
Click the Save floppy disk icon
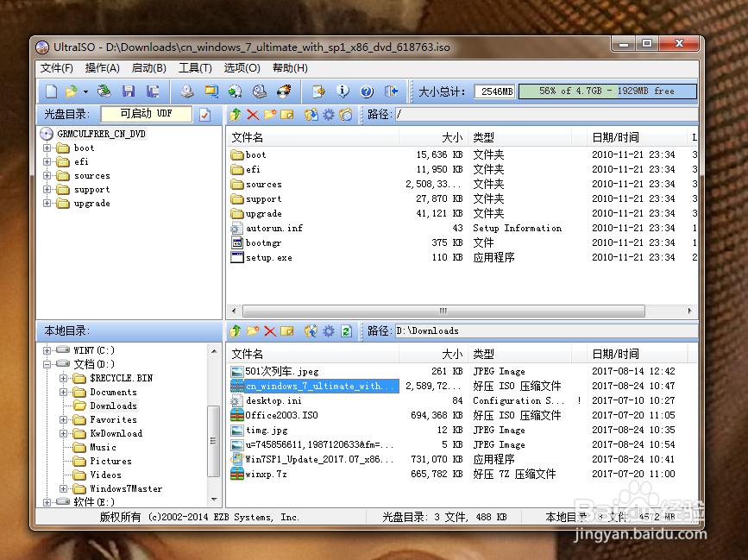pos(129,91)
